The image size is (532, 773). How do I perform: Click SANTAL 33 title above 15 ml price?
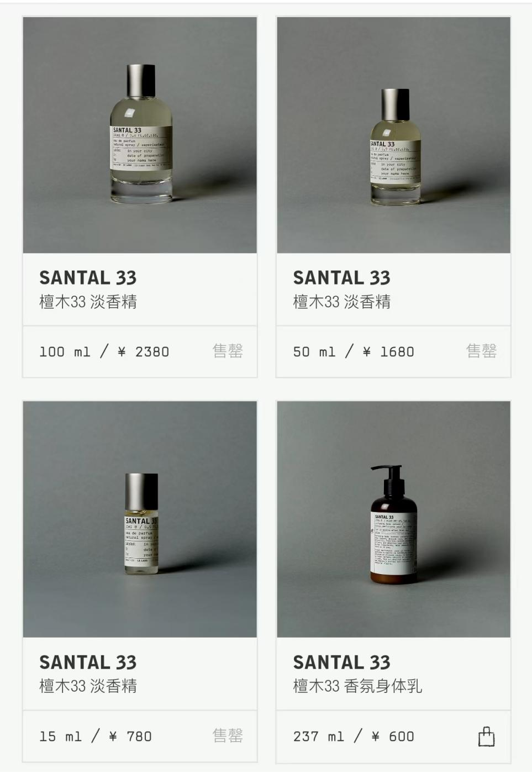point(88,662)
